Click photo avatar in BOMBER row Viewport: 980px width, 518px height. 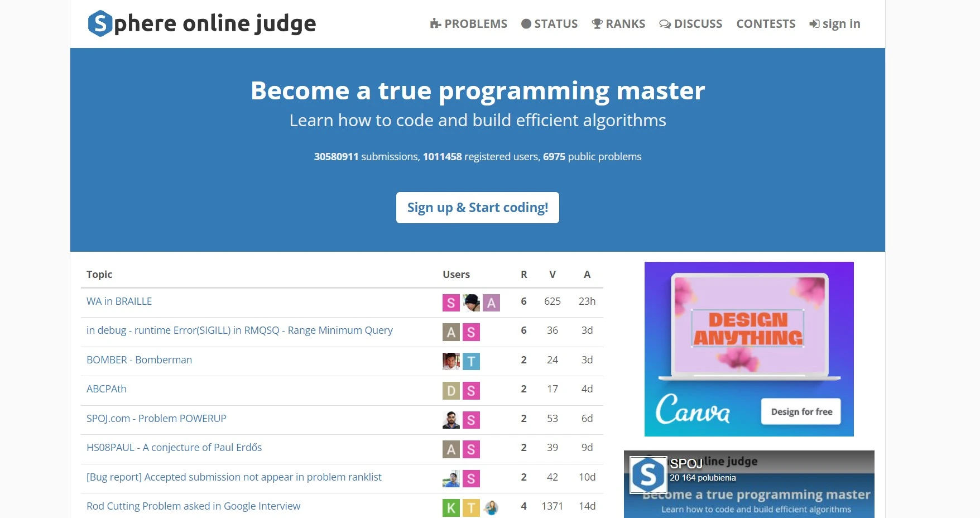451,361
